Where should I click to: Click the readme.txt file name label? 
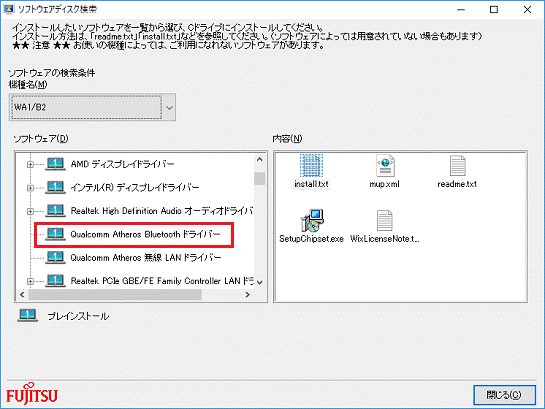point(457,184)
